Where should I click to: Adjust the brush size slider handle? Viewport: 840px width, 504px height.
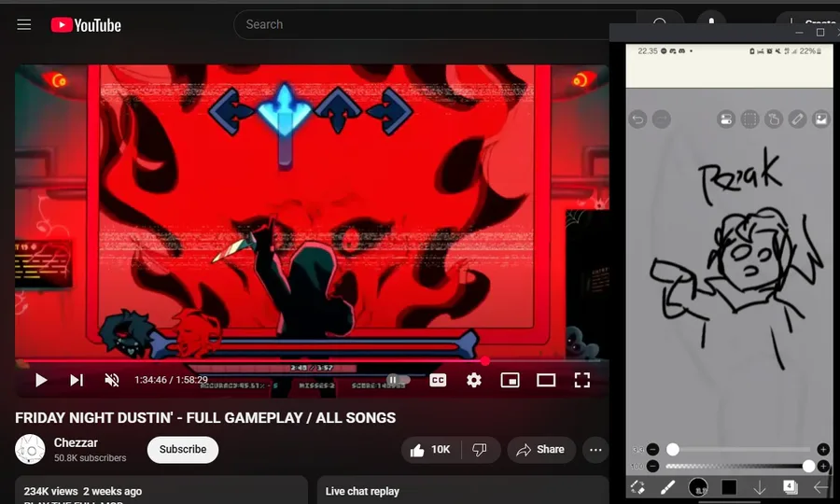click(672, 449)
